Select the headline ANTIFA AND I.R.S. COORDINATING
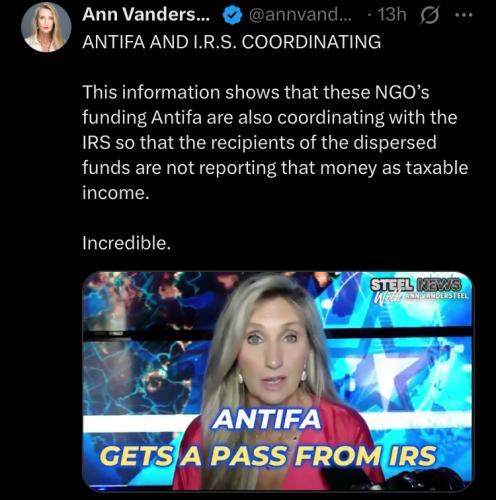The image size is (496, 500). pos(232,42)
